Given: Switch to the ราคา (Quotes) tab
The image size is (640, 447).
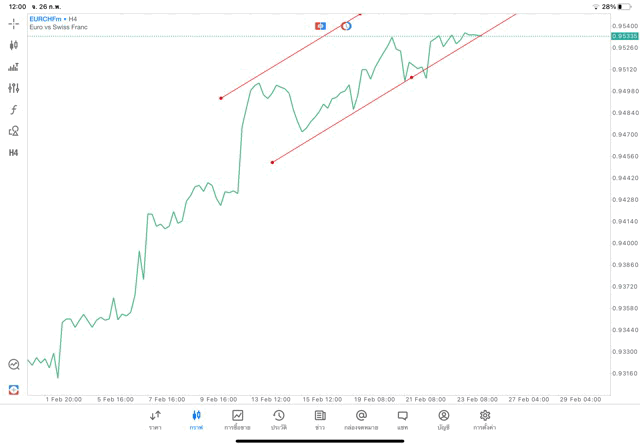Looking at the screenshot, I should 155,419.
